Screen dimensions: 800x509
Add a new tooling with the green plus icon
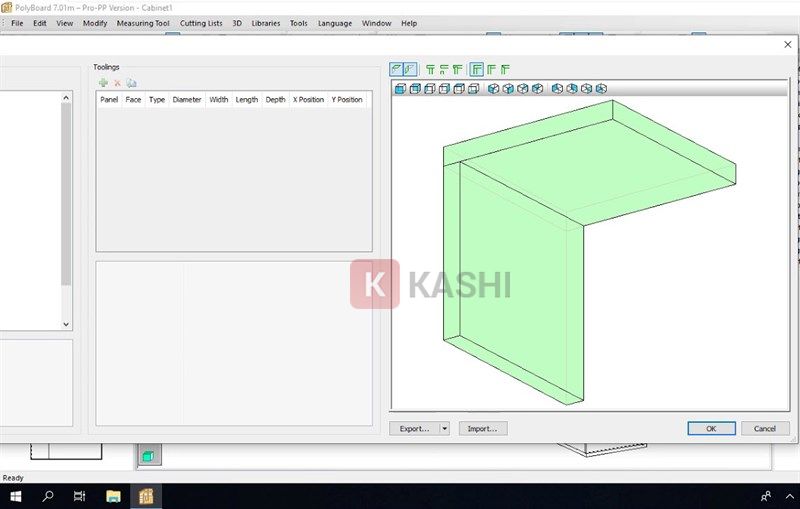(104, 83)
